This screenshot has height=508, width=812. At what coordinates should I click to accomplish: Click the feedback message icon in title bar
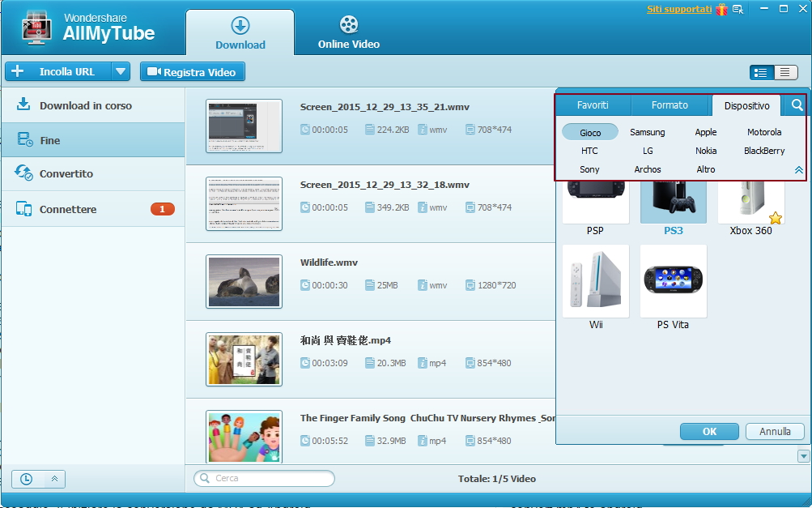(x=738, y=10)
